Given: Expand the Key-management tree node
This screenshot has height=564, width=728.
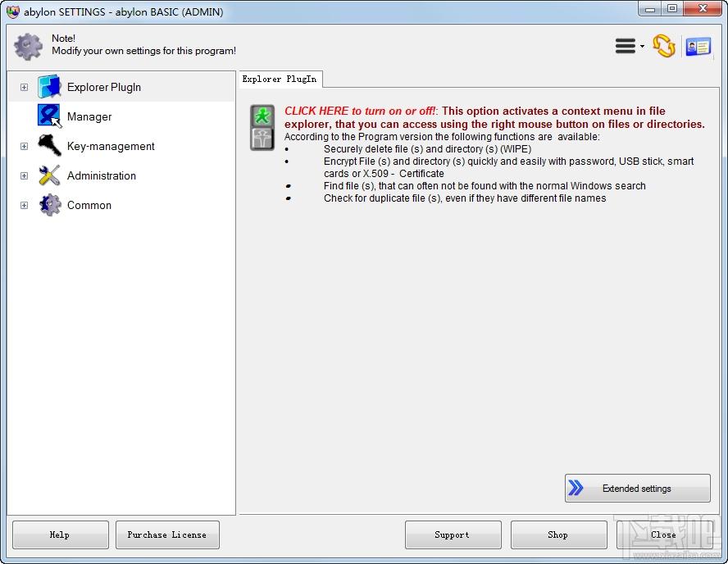Looking at the screenshot, I should coord(24,146).
